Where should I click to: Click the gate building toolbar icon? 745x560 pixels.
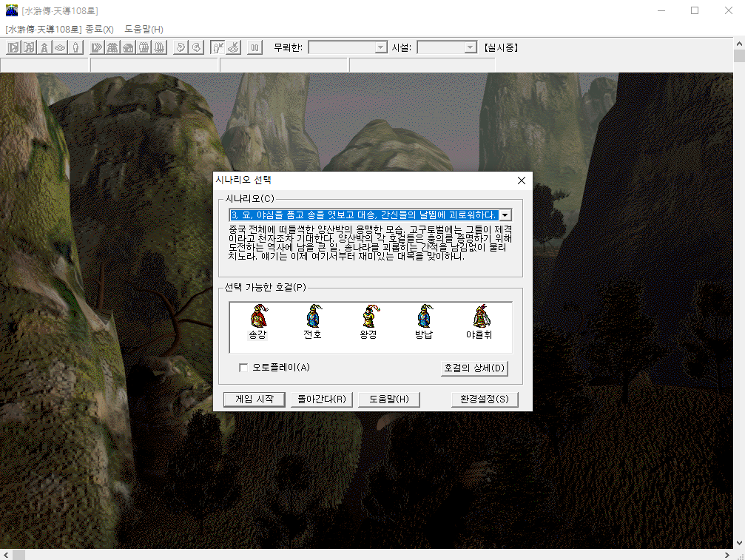point(112,47)
